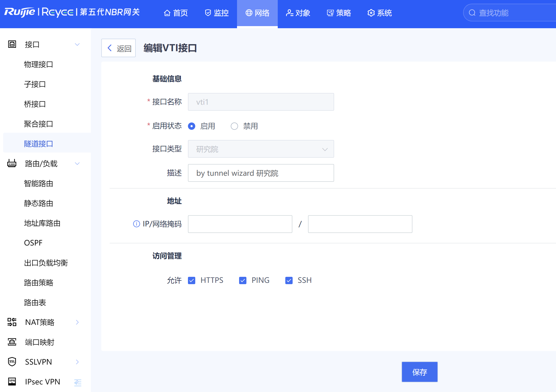The height and width of the screenshot is (392, 556).
Task: Uncheck the SSH checkbox
Action: click(x=289, y=280)
